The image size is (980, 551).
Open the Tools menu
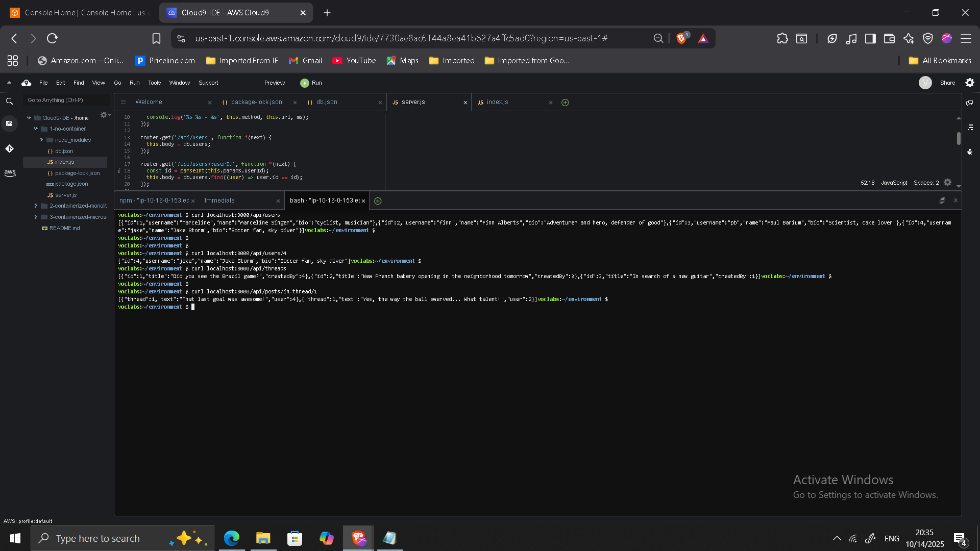pos(154,83)
